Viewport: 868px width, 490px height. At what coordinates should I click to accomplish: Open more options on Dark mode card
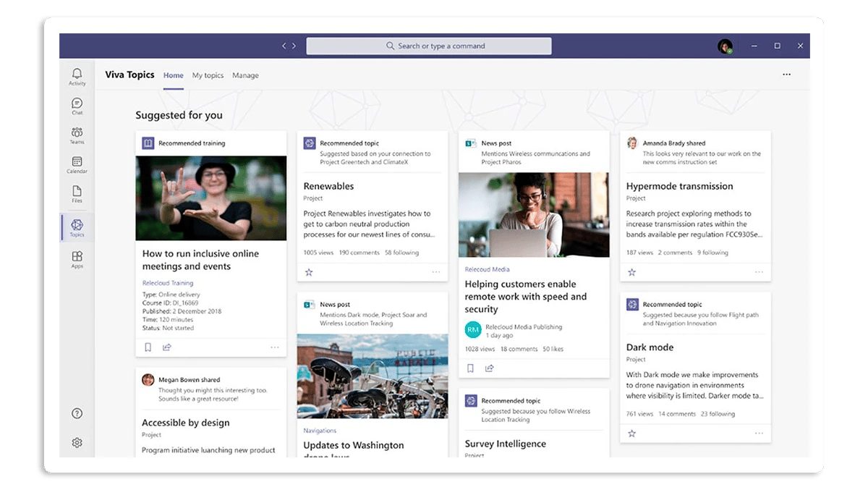click(759, 434)
